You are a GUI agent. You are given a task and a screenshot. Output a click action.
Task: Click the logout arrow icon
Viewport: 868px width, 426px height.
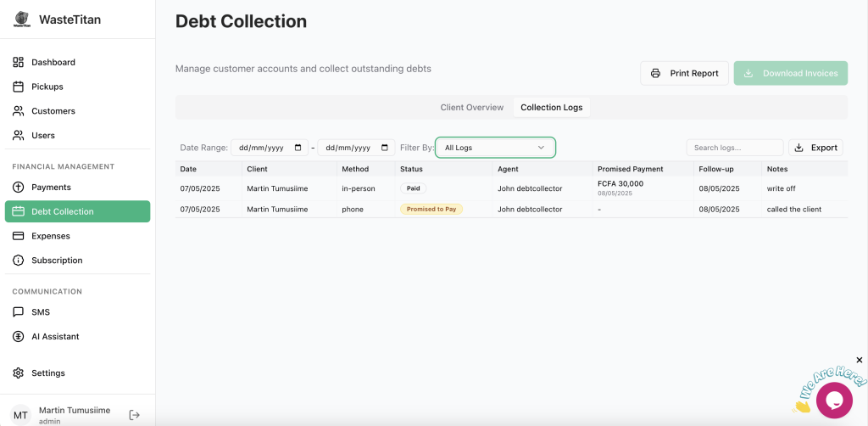pos(134,414)
